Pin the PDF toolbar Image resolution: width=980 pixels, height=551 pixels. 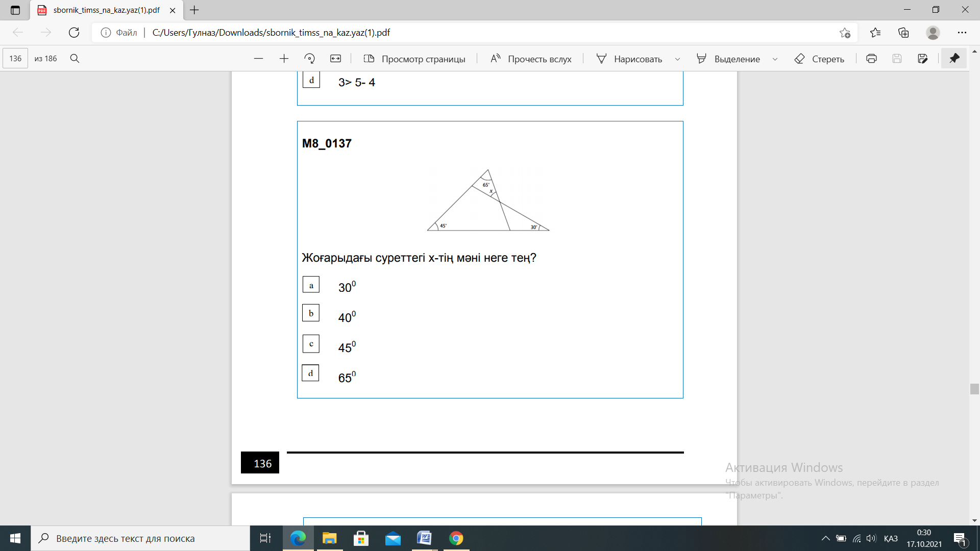[x=954, y=59]
